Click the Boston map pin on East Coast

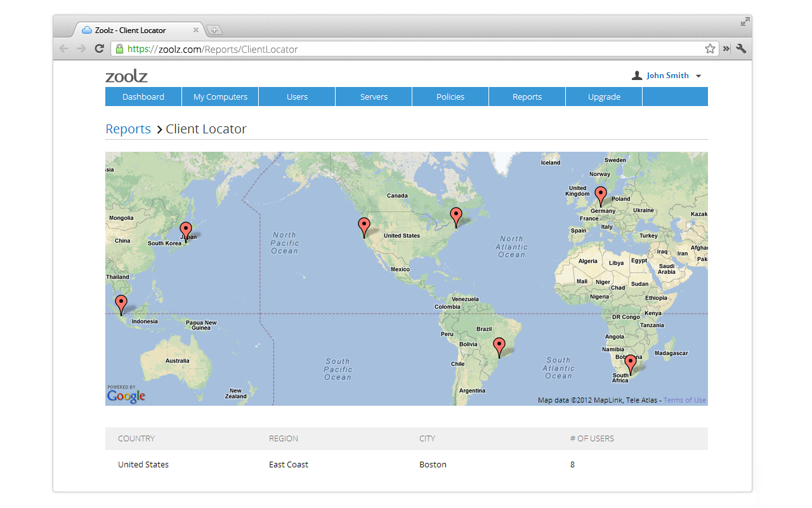[x=455, y=215]
